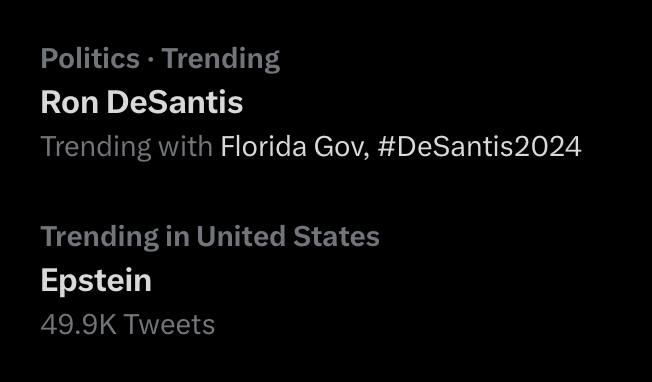
Task: Select the Florida Gov related trend
Action: 295,146
